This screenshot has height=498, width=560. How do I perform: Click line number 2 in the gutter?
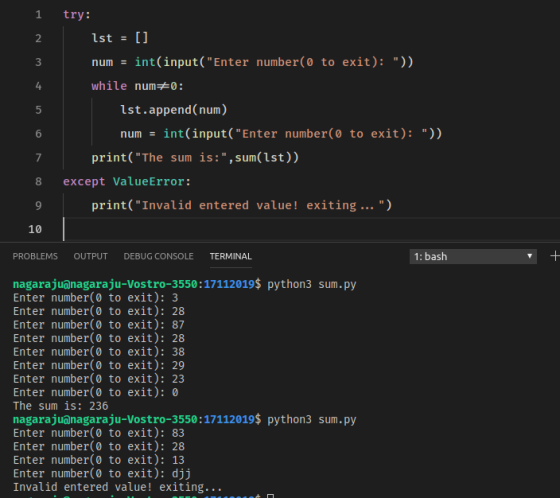coord(38,38)
